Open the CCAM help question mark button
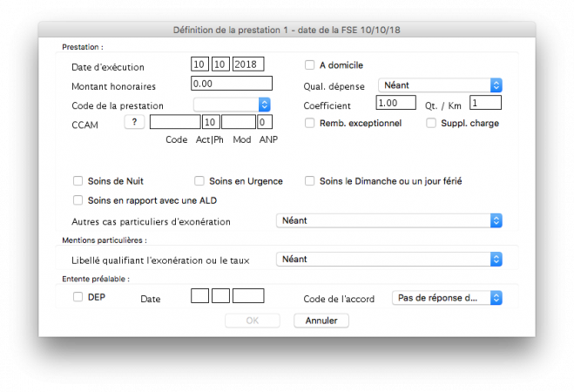The image size is (574, 392). 134,122
